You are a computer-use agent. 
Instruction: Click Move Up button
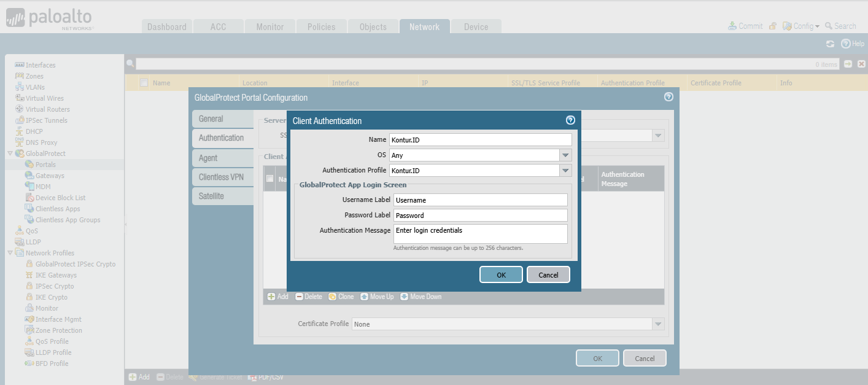pos(378,297)
